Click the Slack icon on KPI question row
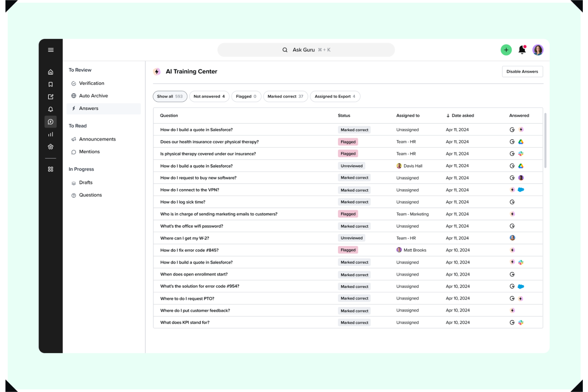 point(521,322)
